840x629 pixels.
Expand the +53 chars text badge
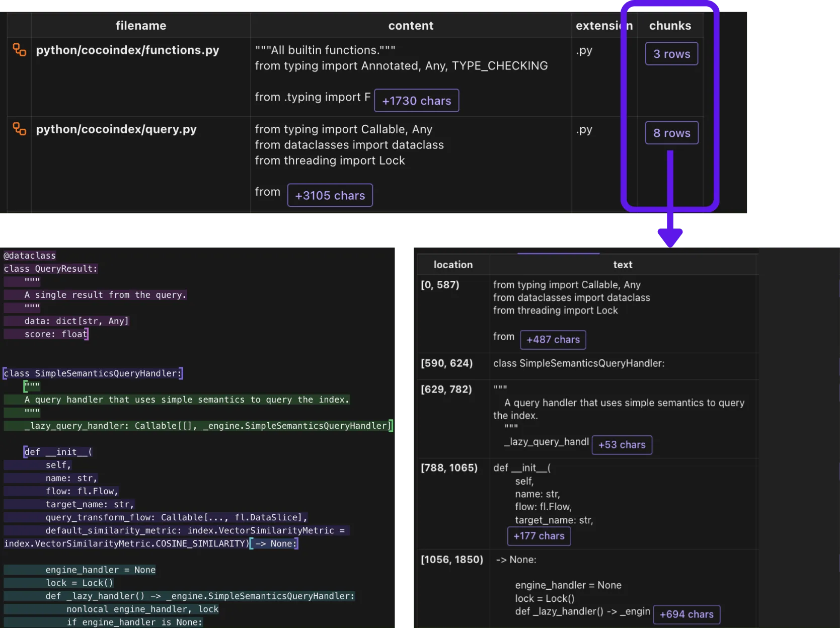tap(622, 445)
